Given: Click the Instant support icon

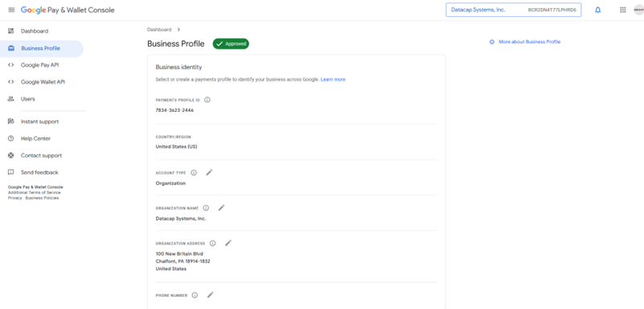Looking at the screenshot, I should 11,122.
